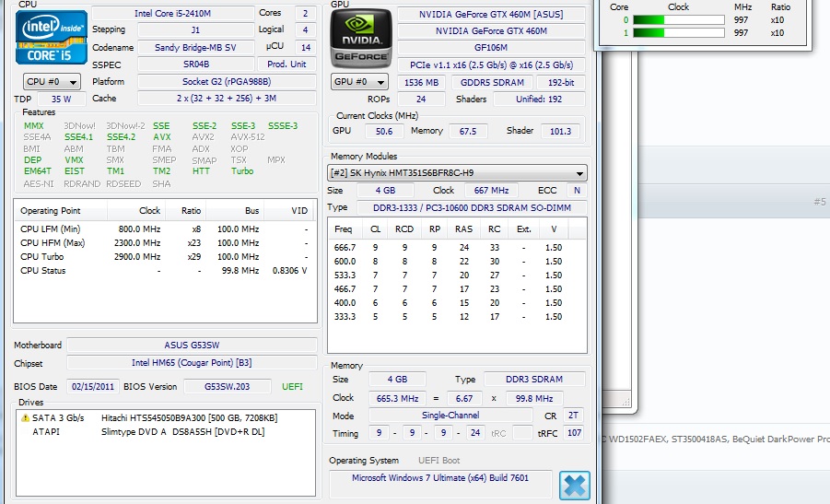Click the Intel HM65 (Cougar Point) chipset field

coord(192,363)
